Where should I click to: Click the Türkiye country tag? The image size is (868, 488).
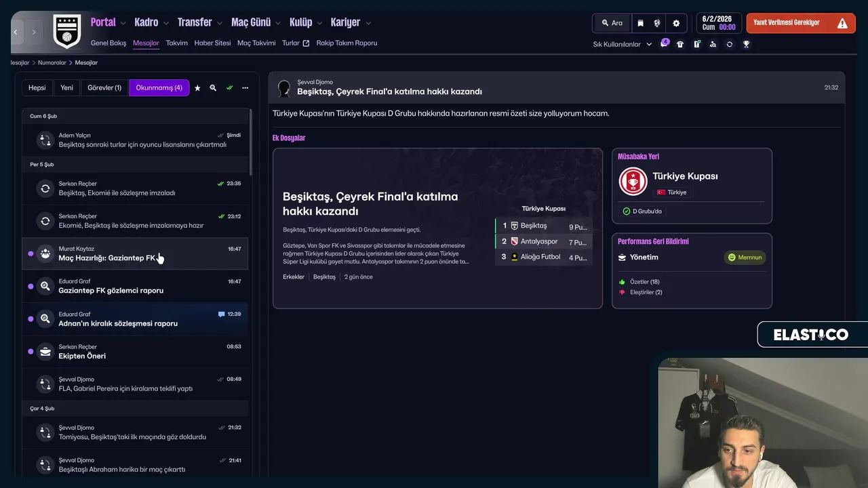point(672,192)
